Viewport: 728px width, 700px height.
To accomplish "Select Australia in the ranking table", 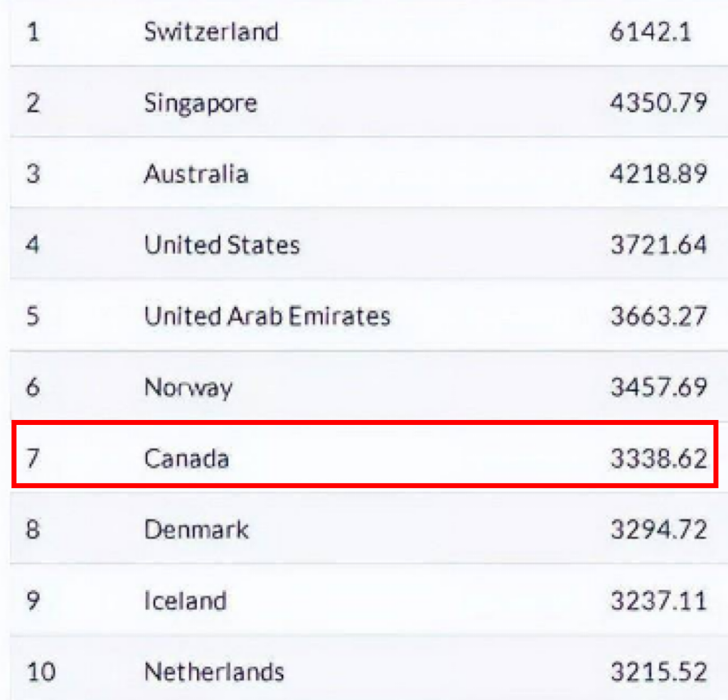I will 196,174.
